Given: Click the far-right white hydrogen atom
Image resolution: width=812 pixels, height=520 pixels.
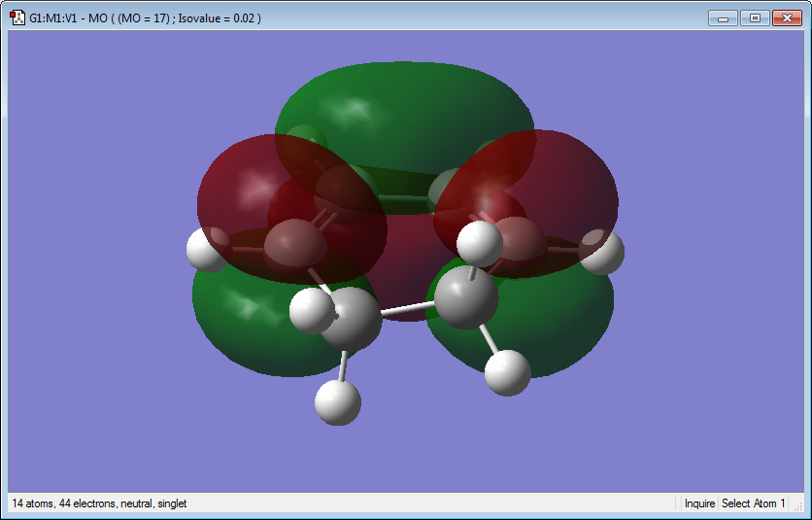Looking at the screenshot, I should coord(603,253).
